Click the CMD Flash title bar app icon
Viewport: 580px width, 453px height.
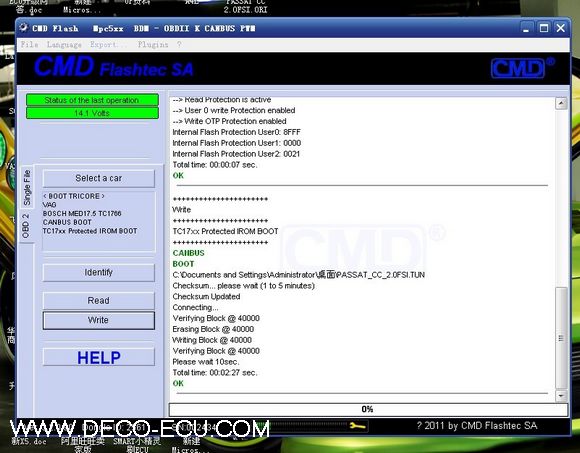[24, 28]
